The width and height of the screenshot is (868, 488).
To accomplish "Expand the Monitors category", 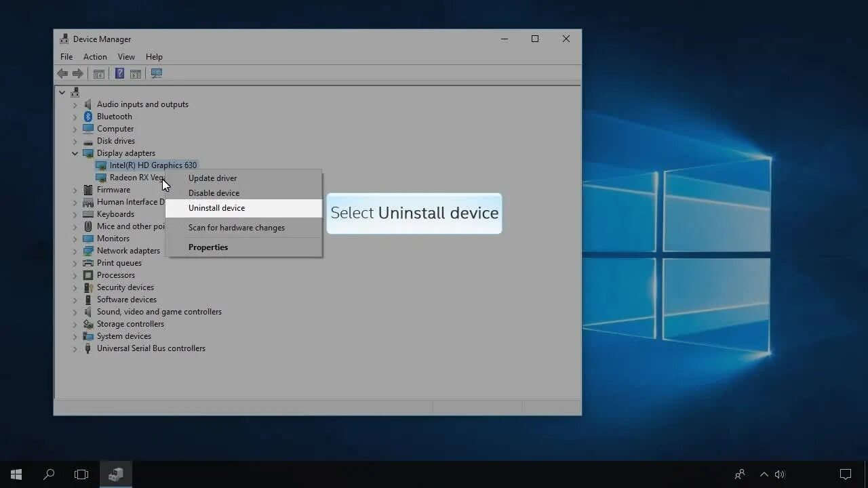I will (75, 239).
